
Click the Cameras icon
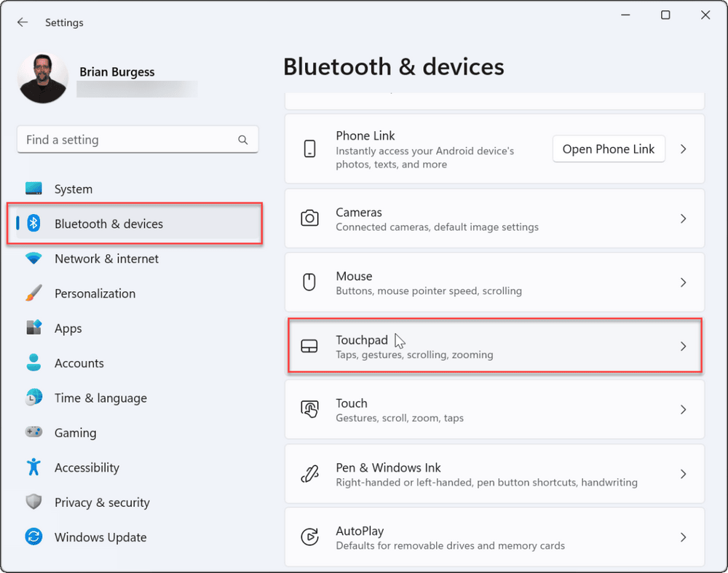(309, 218)
